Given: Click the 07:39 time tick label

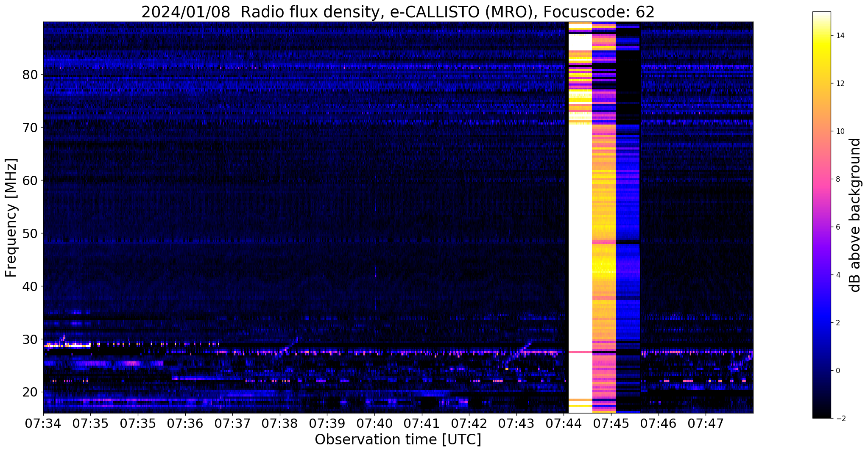Looking at the screenshot, I should [327, 423].
